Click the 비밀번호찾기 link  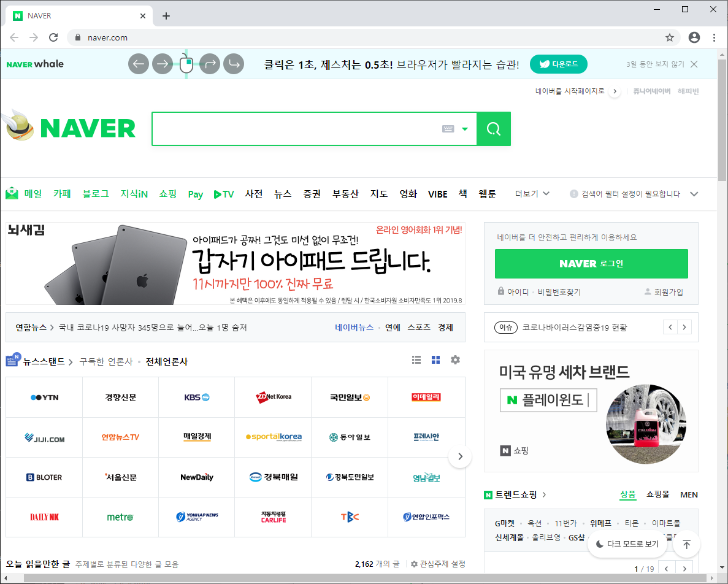pyautogui.click(x=559, y=292)
